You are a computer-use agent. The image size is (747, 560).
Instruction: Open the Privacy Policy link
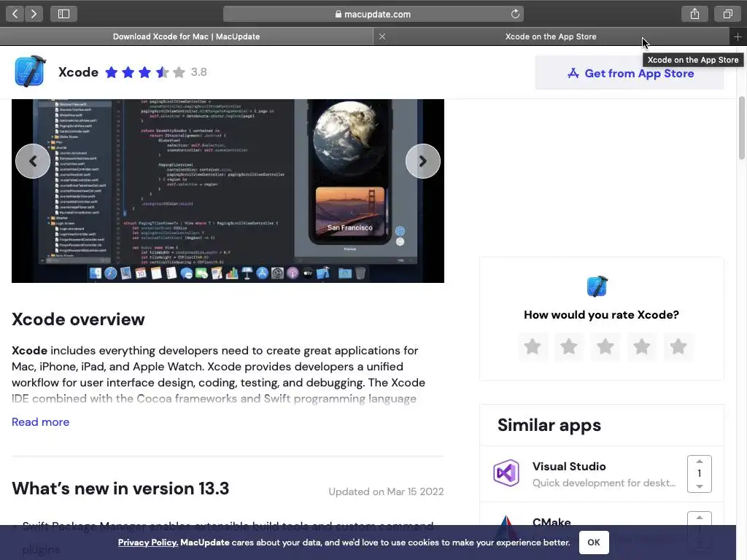tap(148, 542)
